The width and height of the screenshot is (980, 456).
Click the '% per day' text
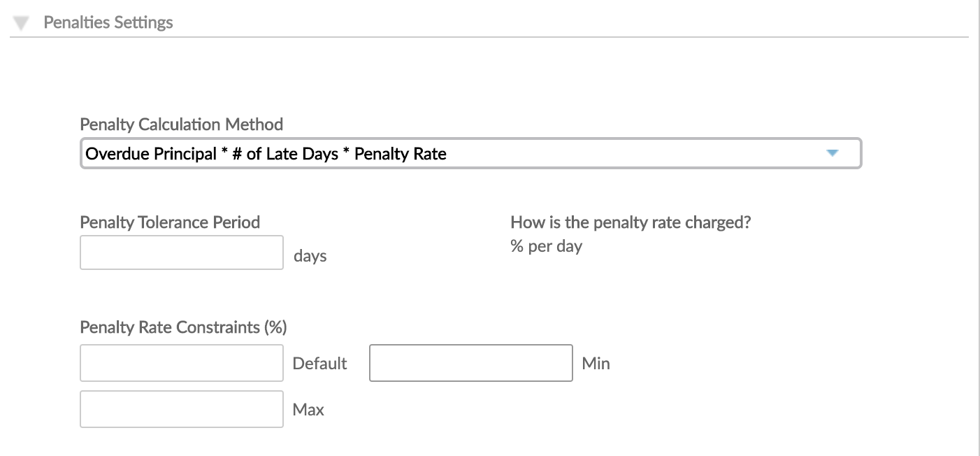point(545,245)
